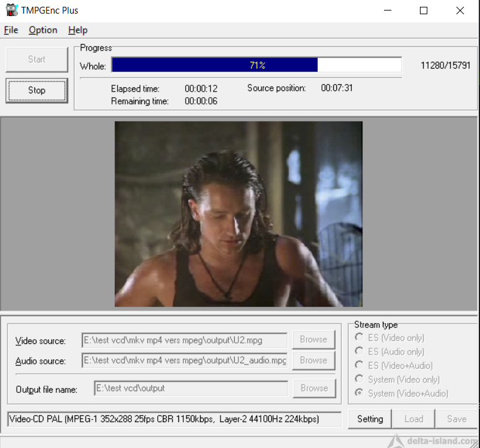
Task: Click the greyed-out Start button
Action: tap(37, 59)
